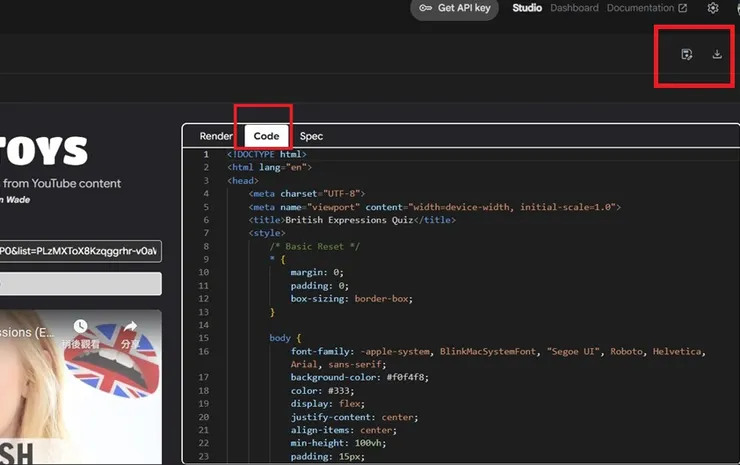This screenshot has height=465, width=740.
Task: Open settings via the gear icon
Action: tap(713, 8)
